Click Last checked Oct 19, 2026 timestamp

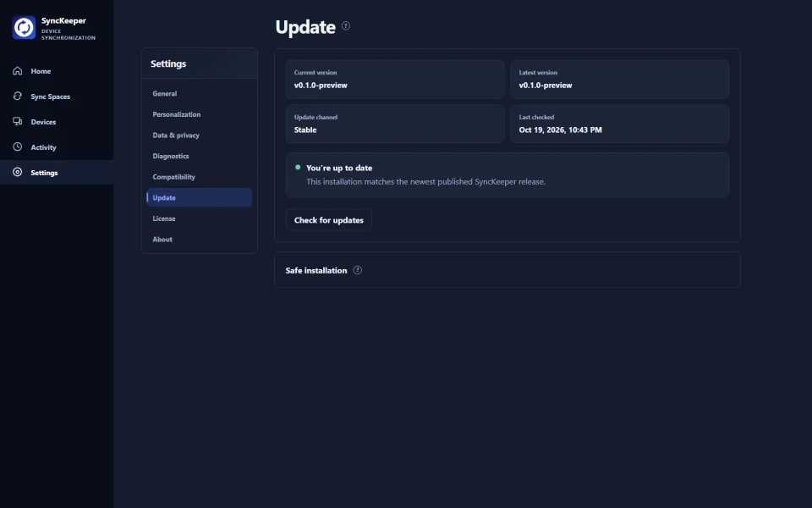560,130
